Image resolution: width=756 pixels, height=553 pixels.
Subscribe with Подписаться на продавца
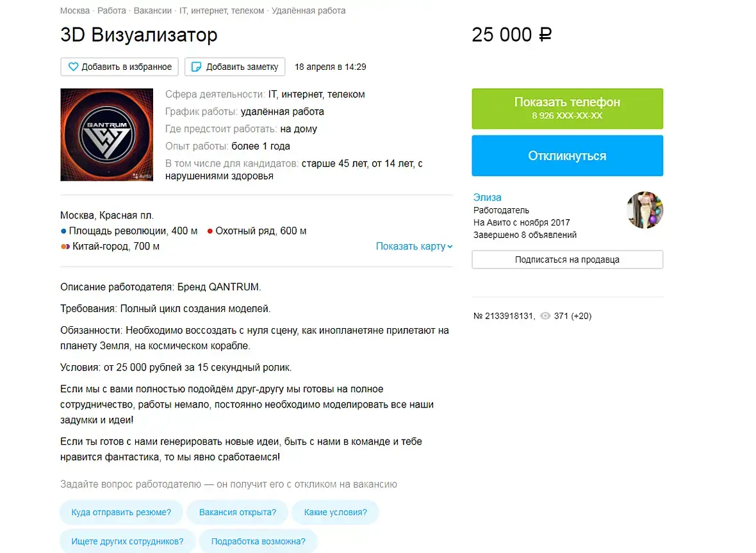567,260
